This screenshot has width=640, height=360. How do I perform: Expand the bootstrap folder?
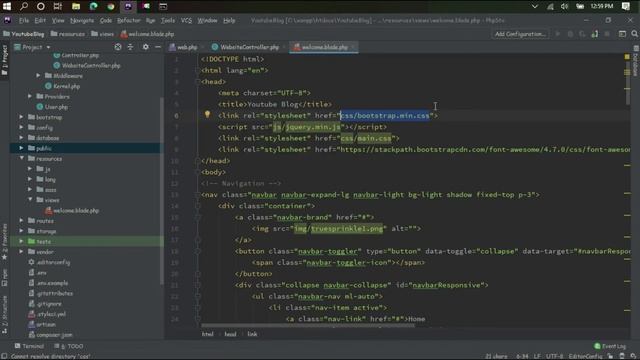[x=21, y=117]
